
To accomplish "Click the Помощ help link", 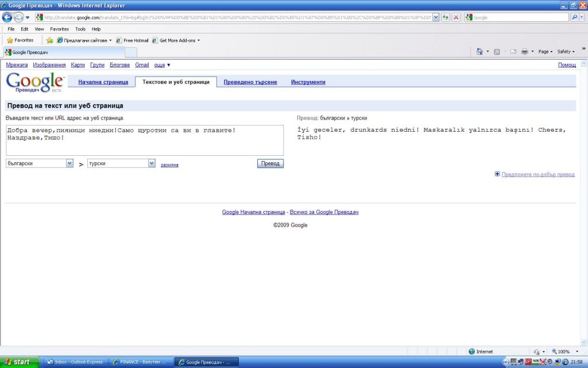I will (567, 65).
